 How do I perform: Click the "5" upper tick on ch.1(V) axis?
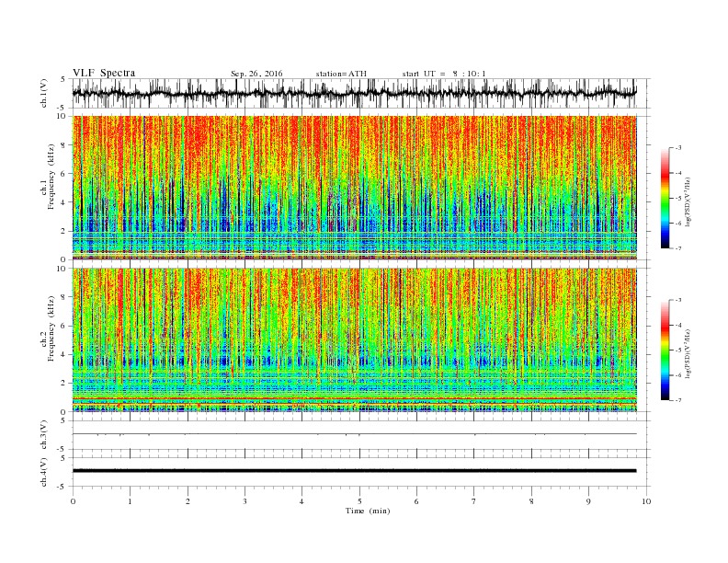[63, 79]
